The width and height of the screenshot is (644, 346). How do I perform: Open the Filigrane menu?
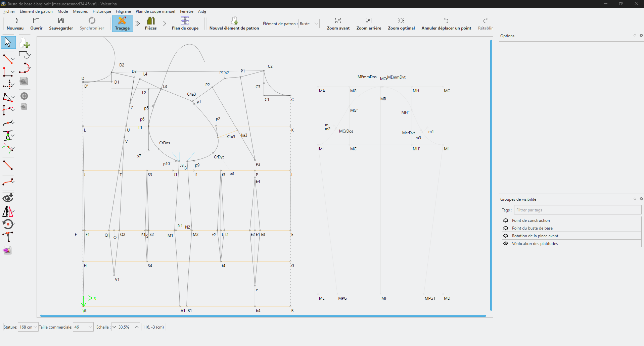tap(123, 11)
